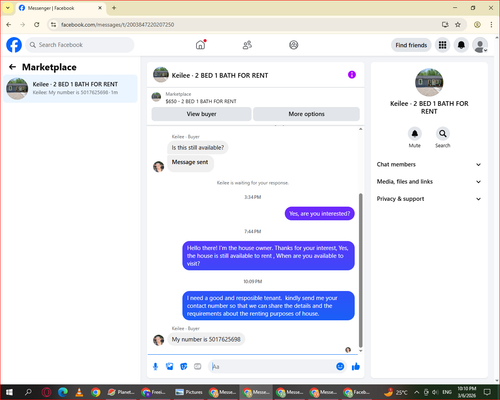
Task: Click the Find friends button
Action: click(411, 45)
